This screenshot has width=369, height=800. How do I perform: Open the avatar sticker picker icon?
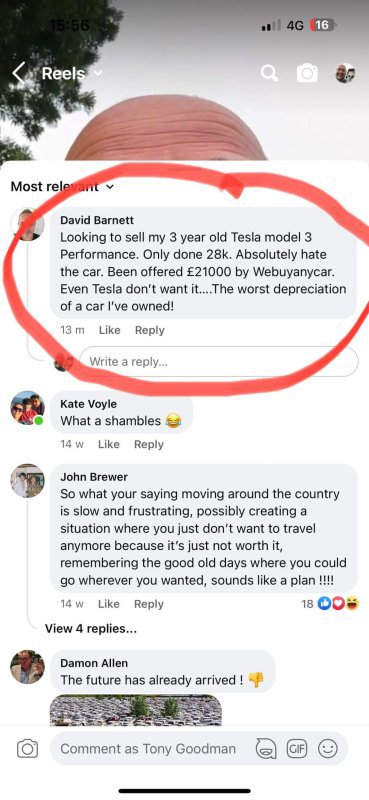265,749
